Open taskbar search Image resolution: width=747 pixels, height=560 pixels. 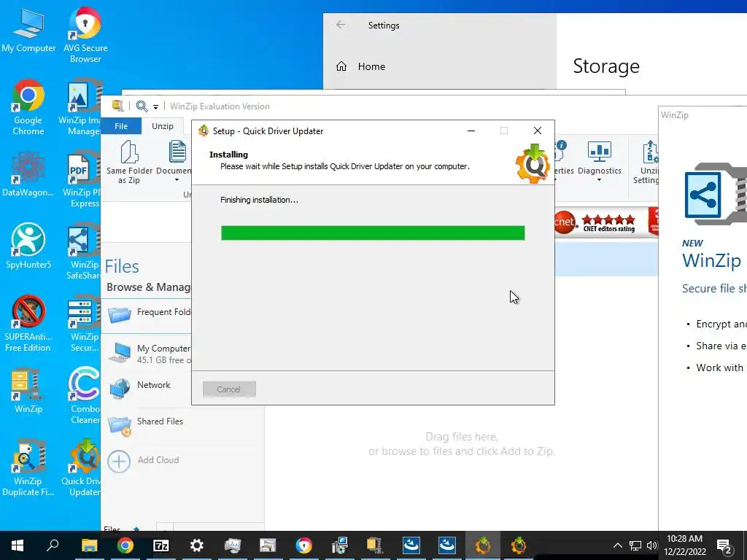click(53, 545)
